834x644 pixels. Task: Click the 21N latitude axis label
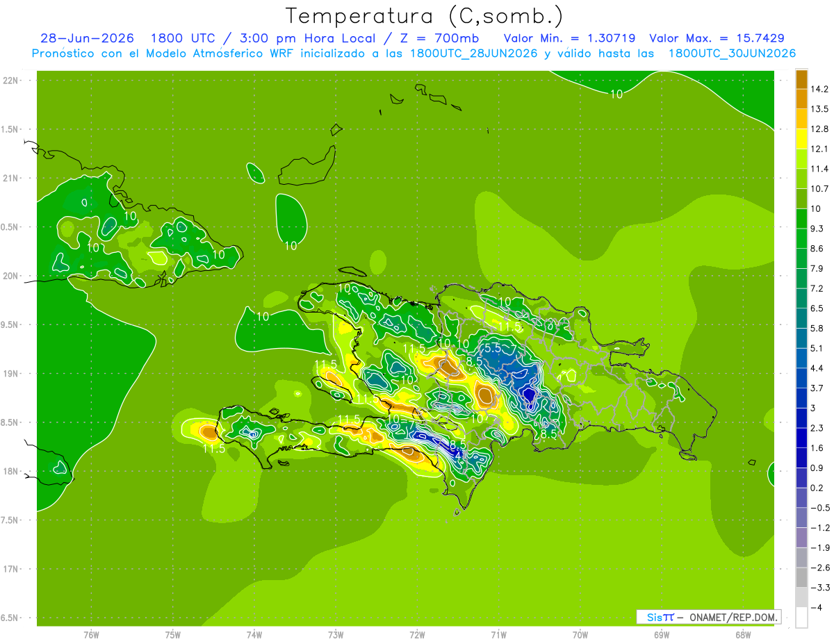pos(10,179)
